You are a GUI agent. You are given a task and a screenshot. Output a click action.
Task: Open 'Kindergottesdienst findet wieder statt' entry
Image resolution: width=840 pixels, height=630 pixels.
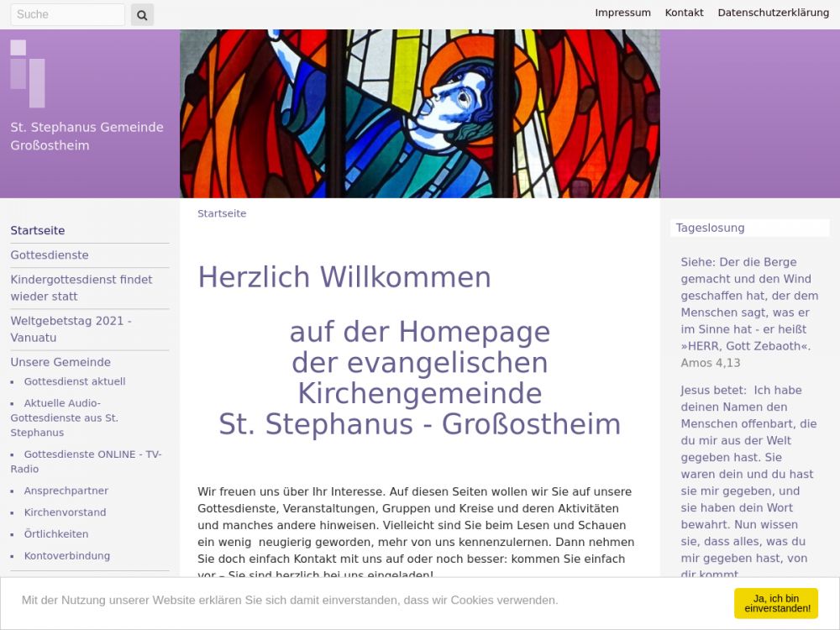coord(81,287)
